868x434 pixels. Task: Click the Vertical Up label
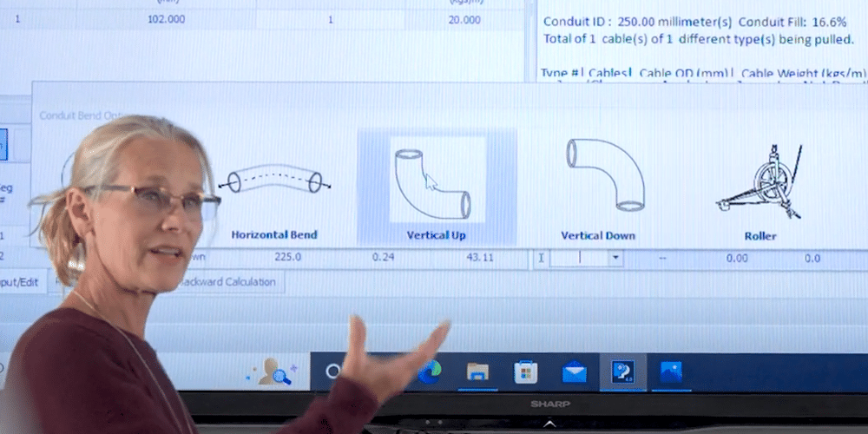pos(436,235)
